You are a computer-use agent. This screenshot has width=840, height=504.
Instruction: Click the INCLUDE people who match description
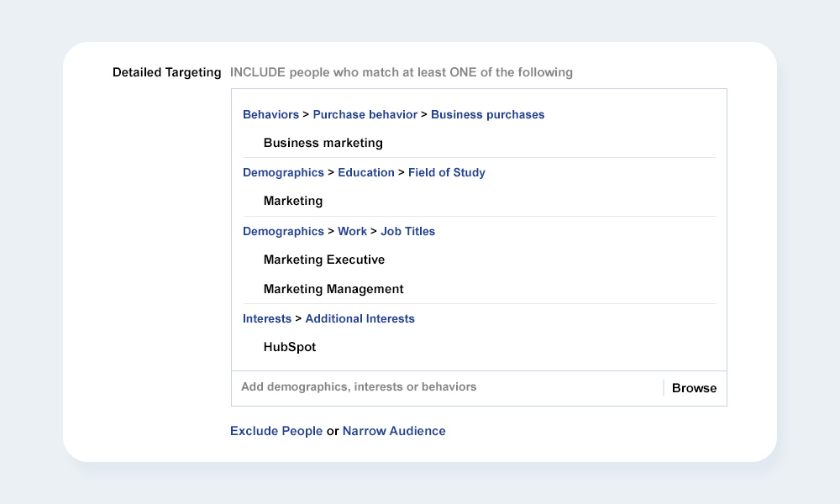point(402,72)
